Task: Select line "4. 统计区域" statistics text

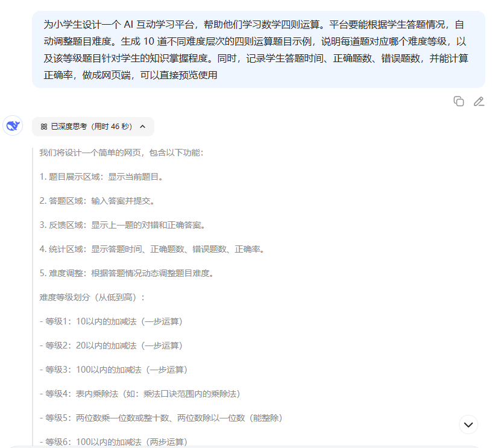Action: [x=152, y=249]
